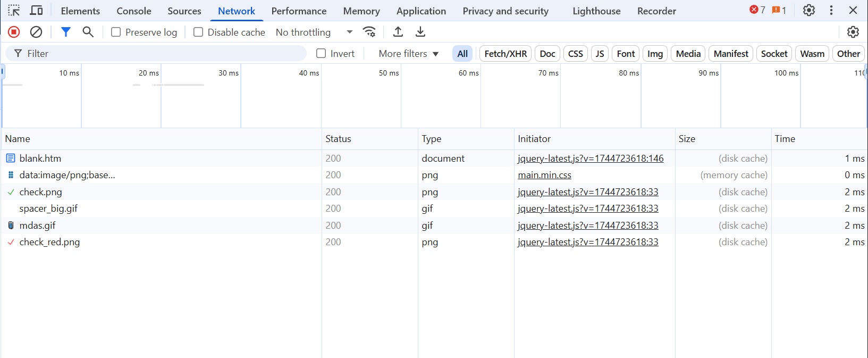
Task: Click the Filter text input field
Action: coord(159,54)
